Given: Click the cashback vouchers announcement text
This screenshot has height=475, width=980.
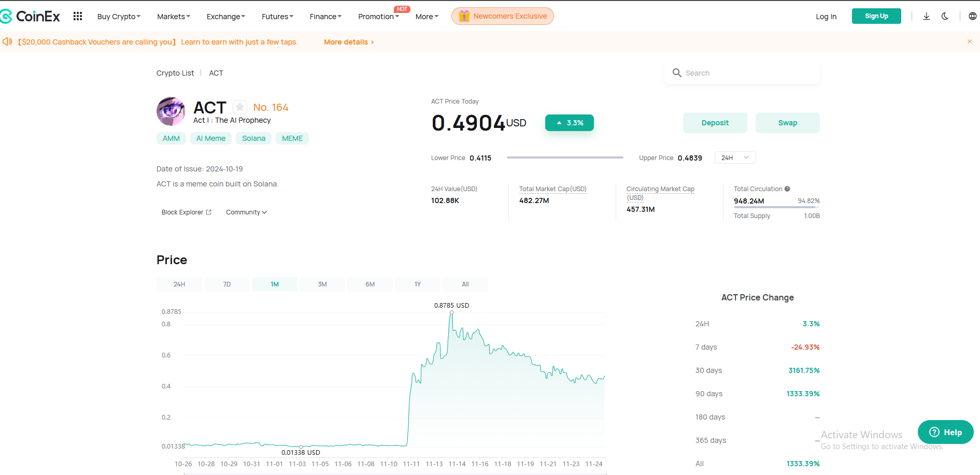Looking at the screenshot, I should [158, 42].
